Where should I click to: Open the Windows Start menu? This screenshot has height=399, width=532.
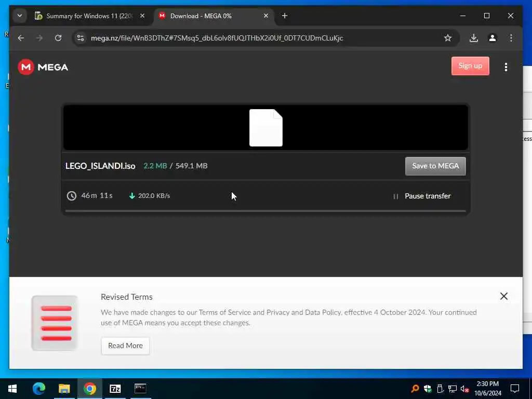point(12,389)
